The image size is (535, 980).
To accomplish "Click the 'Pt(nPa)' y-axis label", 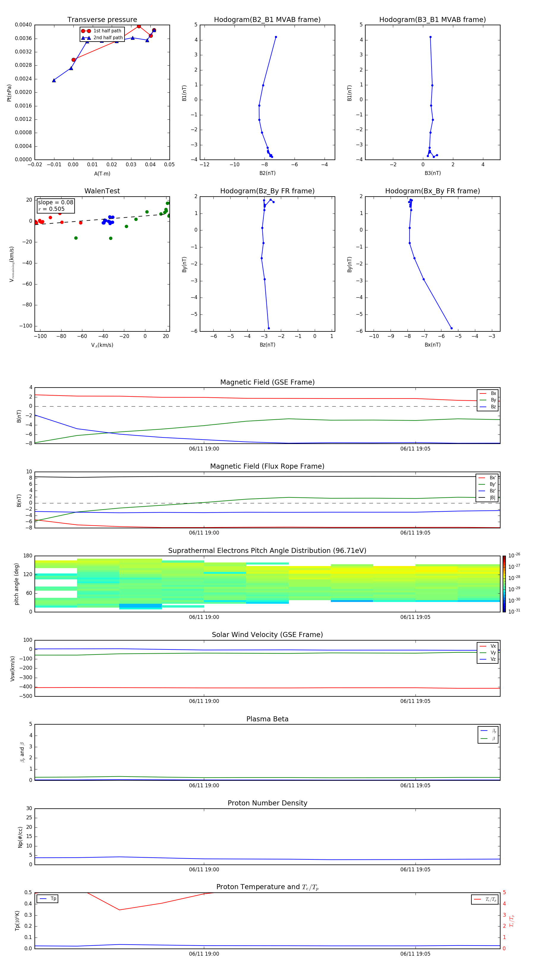I will [x=9, y=93].
